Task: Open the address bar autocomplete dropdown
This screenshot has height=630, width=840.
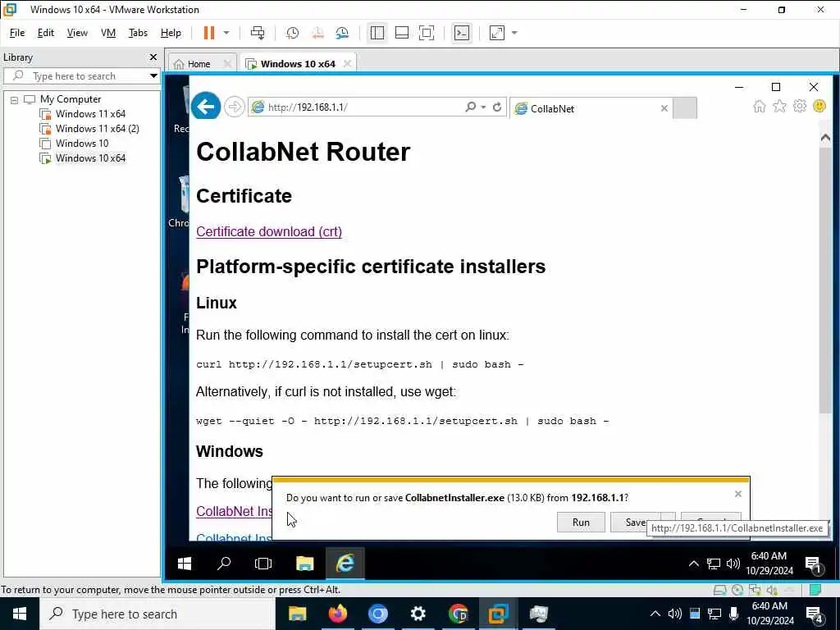Action: click(483, 107)
